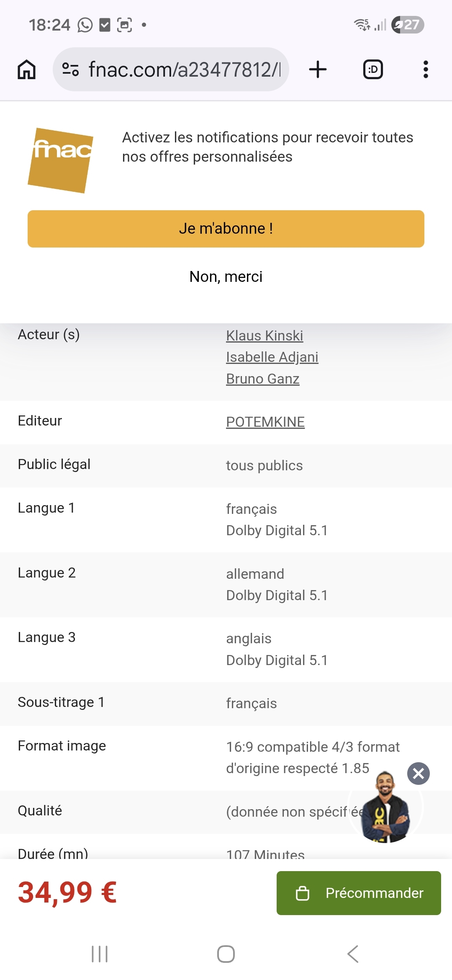The height and width of the screenshot is (980, 452).
Task: Open the browser three-dot menu
Action: pyautogui.click(x=426, y=70)
